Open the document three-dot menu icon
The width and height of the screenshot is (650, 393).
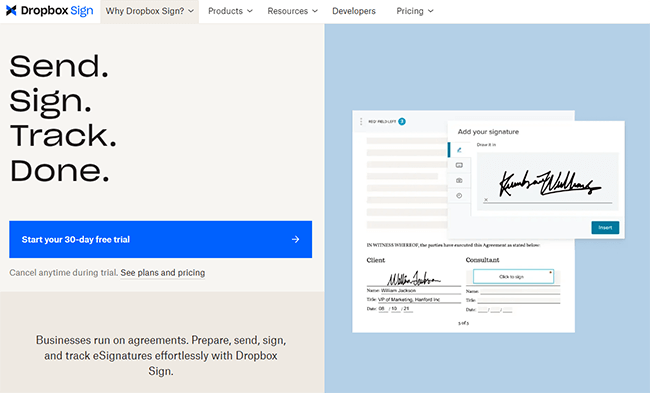tap(361, 121)
